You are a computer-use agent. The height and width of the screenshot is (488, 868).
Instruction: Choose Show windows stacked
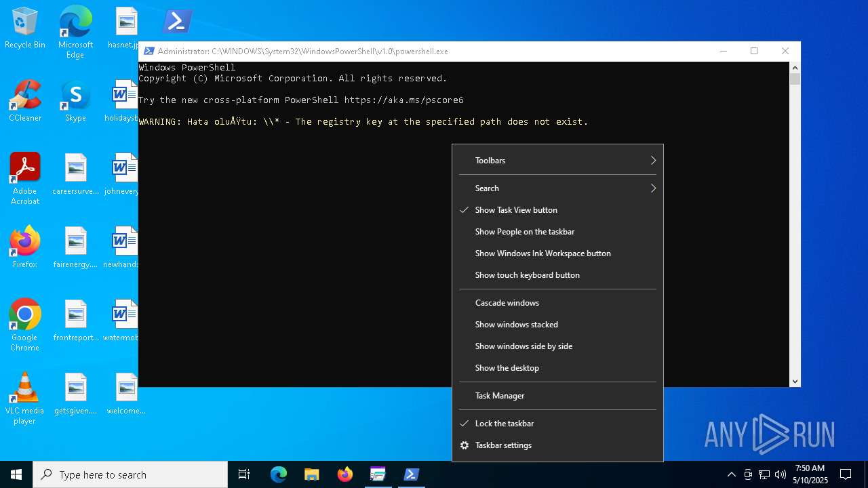(557, 325)
